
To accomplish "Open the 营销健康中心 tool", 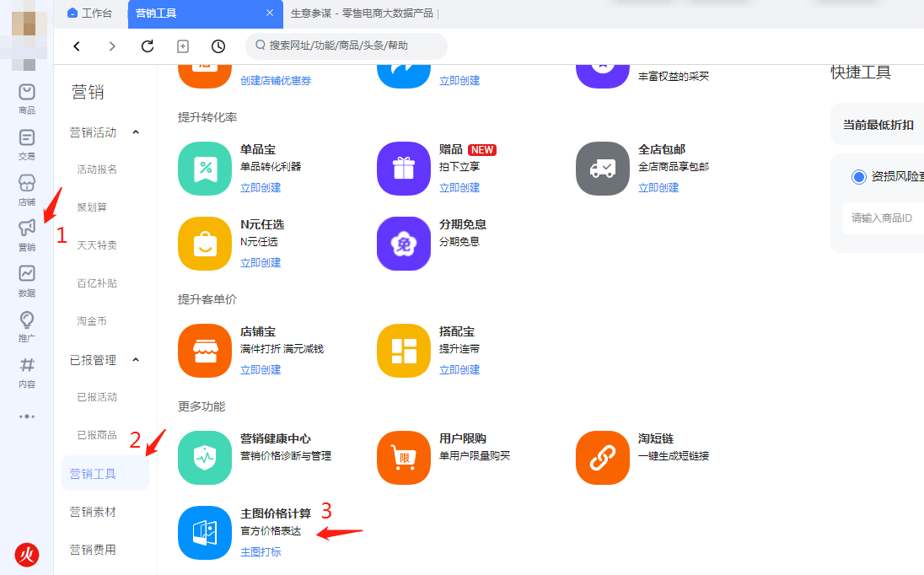I will click(x=204, y=457).
